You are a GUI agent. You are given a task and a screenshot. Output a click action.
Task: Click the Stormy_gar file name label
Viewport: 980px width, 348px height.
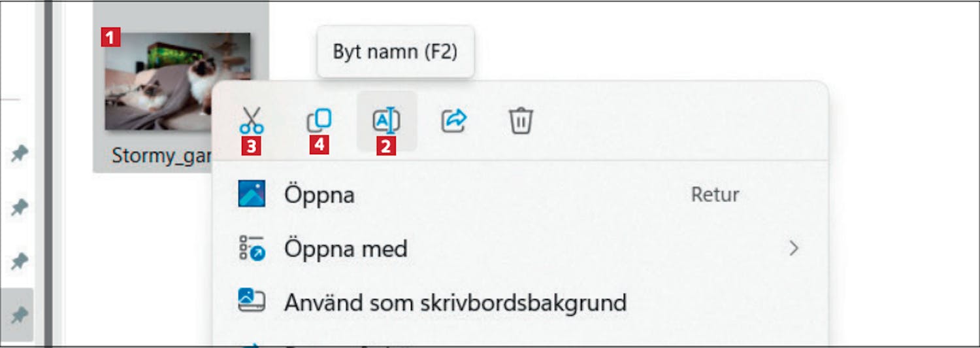tap(160, 156)
